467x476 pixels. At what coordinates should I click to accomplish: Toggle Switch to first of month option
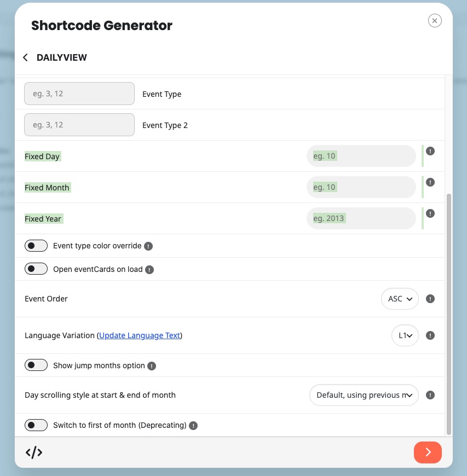pyautogui.click(x=36, y=425)
